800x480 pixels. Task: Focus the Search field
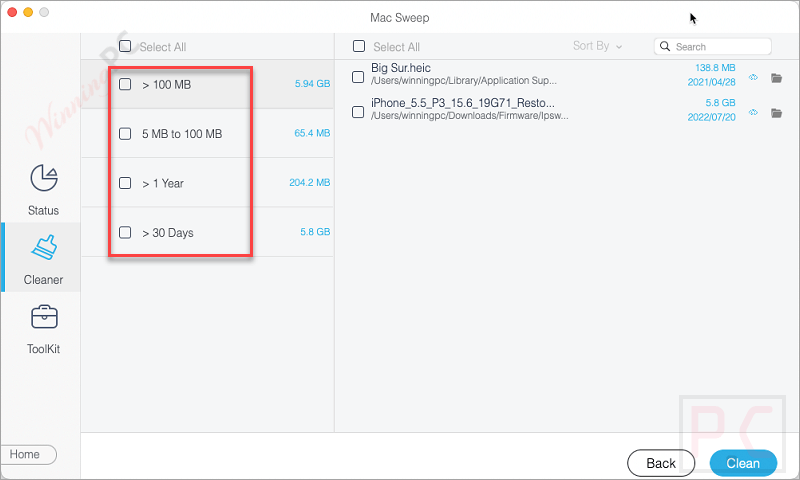712,46
